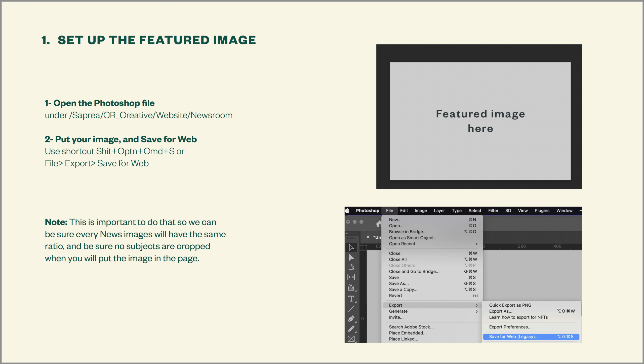Open the Filter menu
Viewport: 644px width, 364px height.
pyautogui.click(x=493, y=210)
